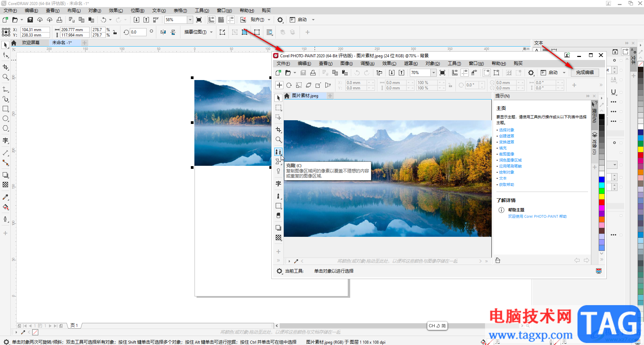Toggle the lock ratio padlock in CorelDRAW
Image resolution: width=644 pixels, height=345 pixels.
click(x=115, y=32)
